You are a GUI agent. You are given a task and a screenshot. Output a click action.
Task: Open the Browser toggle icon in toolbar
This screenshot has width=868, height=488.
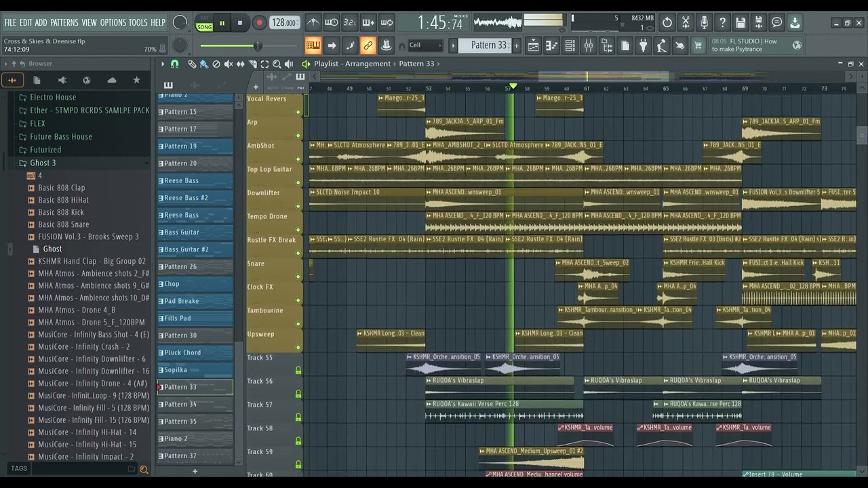point(606,46)
